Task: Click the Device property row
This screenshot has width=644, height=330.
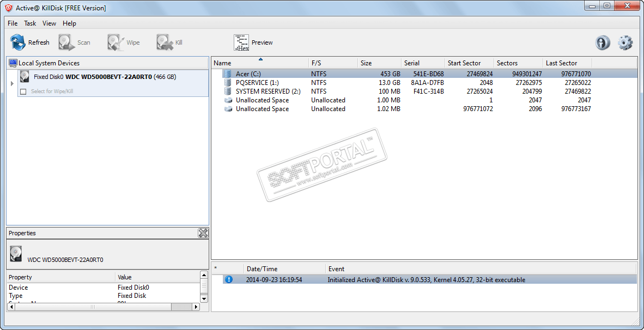Action: 102,288
